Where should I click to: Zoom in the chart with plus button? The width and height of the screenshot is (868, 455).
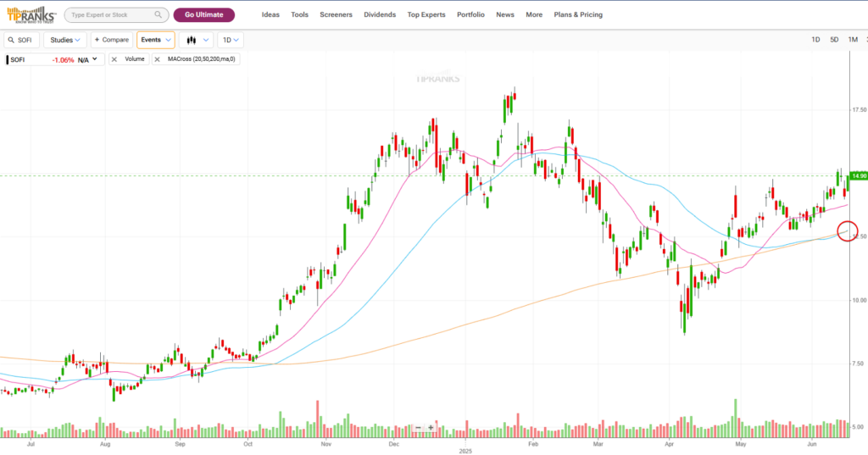point(431,428)
